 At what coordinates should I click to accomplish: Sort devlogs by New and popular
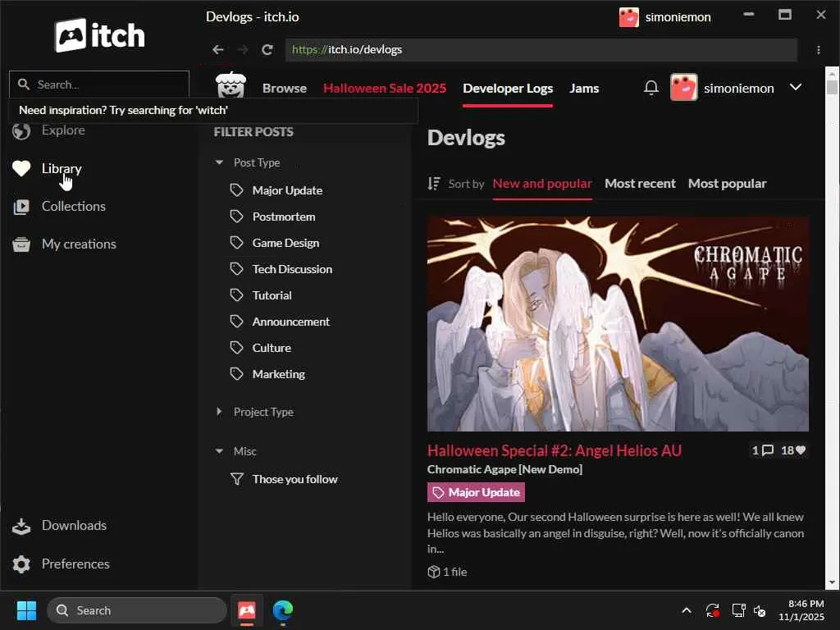point(542,184)
